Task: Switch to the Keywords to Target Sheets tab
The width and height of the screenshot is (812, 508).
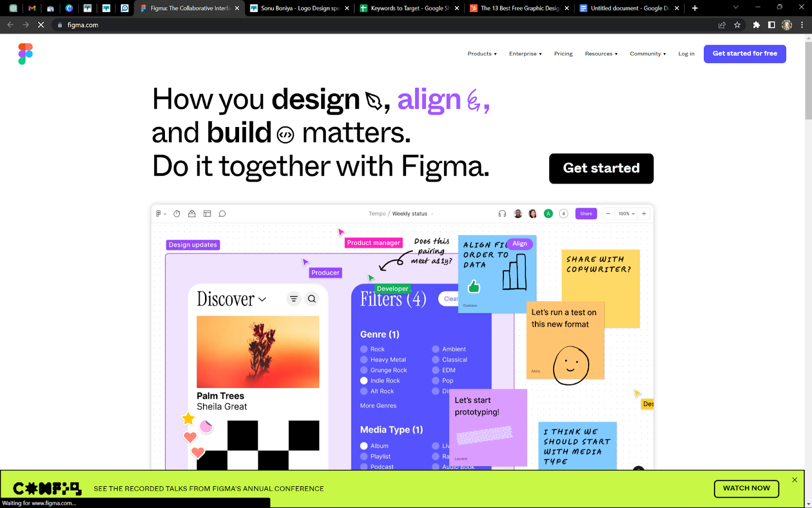Action: point(410,8)
